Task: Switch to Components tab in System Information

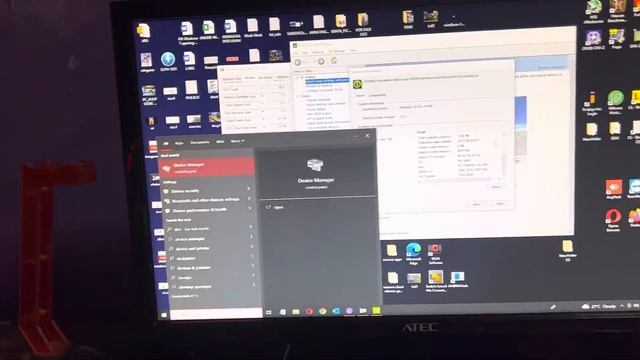Action: (377, 95)
